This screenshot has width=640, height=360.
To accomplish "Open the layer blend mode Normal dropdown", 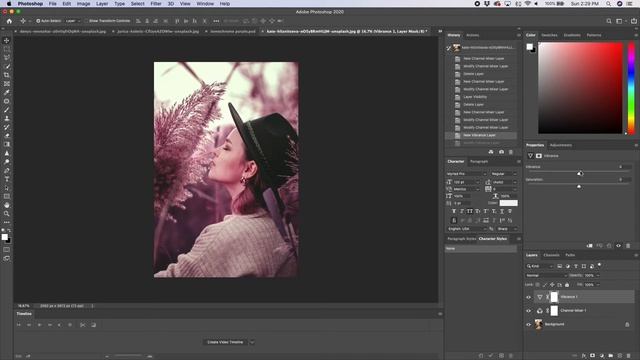I will 546,276.
